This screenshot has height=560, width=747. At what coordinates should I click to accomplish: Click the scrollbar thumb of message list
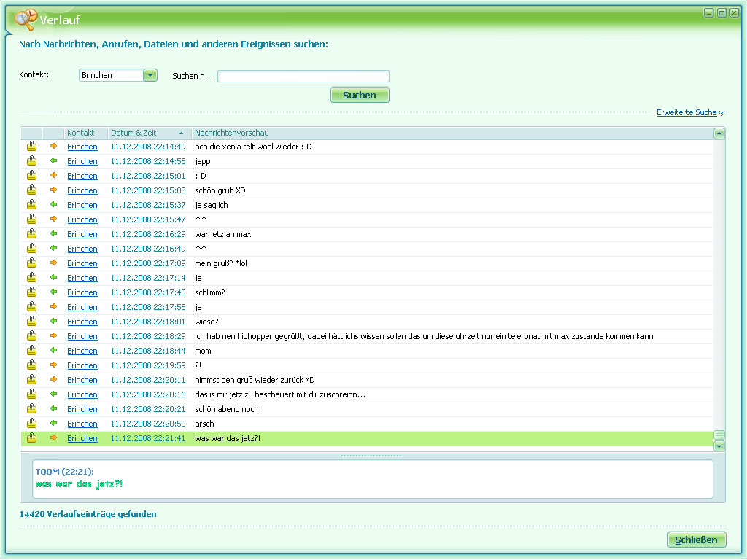(x=719, y=435)
